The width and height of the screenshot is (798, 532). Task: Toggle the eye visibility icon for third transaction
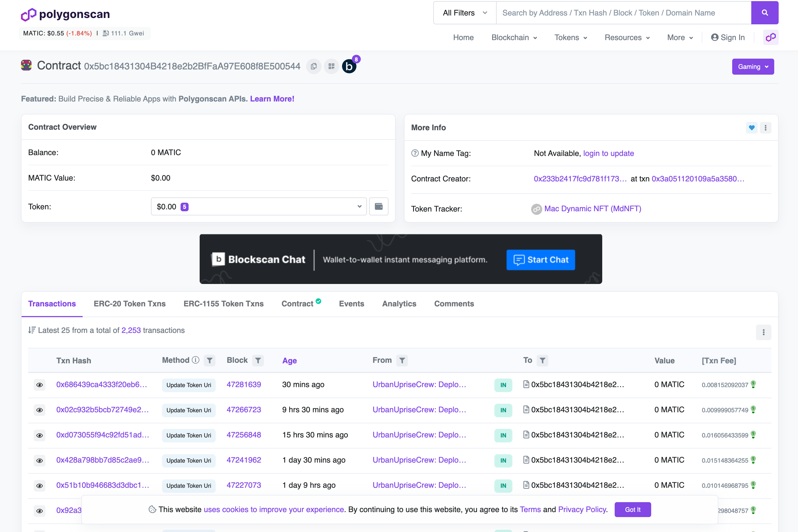39,435
